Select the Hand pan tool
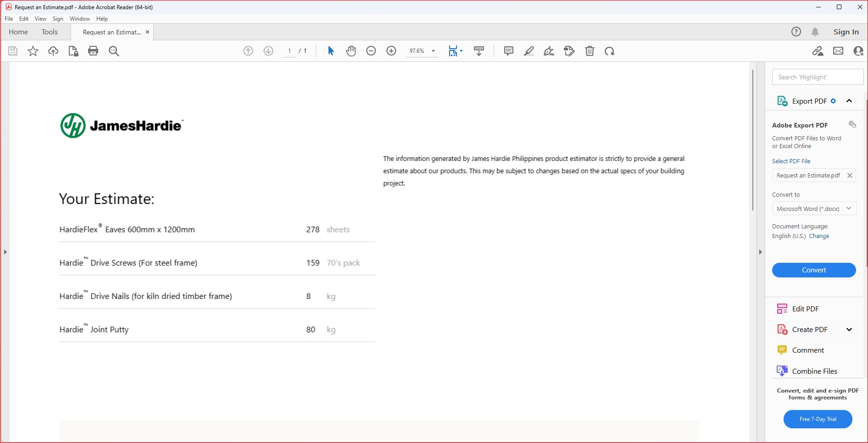Screen dimensions: 868x443 pos(351,51)
